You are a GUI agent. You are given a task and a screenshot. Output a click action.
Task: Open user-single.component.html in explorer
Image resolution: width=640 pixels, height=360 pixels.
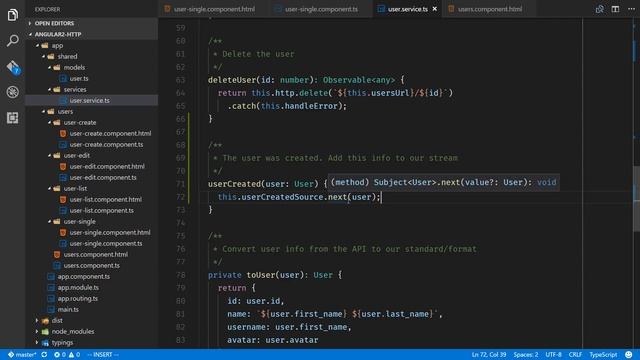[x=109, y=233]
